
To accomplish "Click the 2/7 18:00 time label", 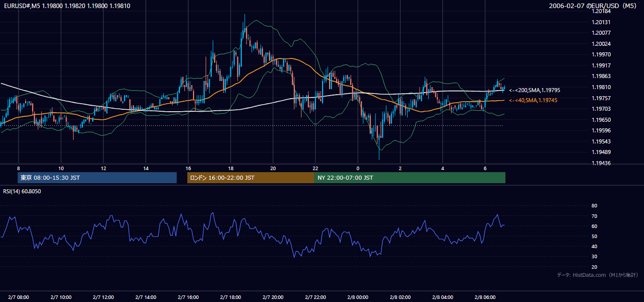I will click(231, 297).
